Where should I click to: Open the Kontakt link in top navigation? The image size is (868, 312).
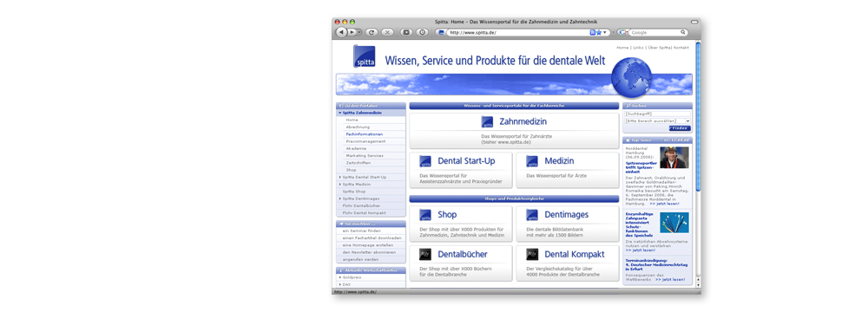tap(681, 48)
